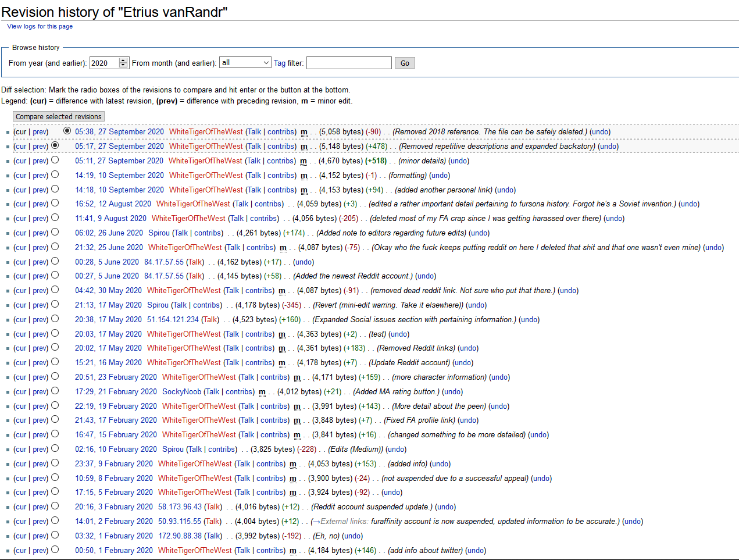Select radio button for 14:19, 10 September 2020 revision
This screenshot has height=560, width=739.
point(55,174)
